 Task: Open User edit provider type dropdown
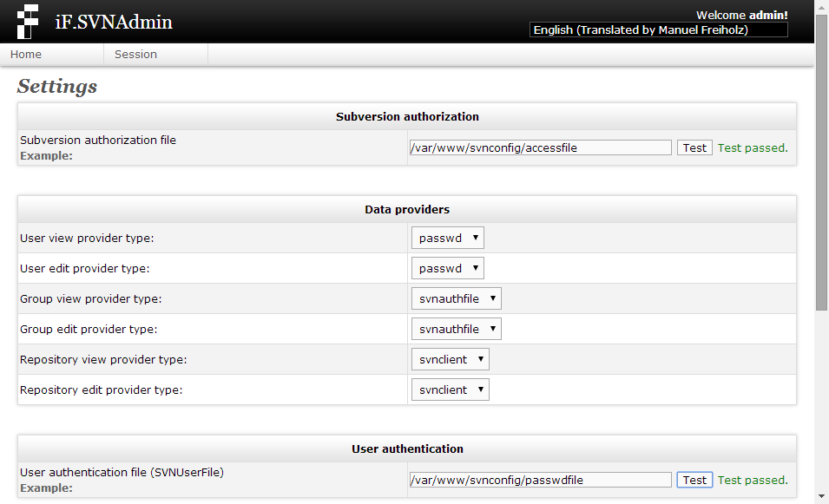447,268
